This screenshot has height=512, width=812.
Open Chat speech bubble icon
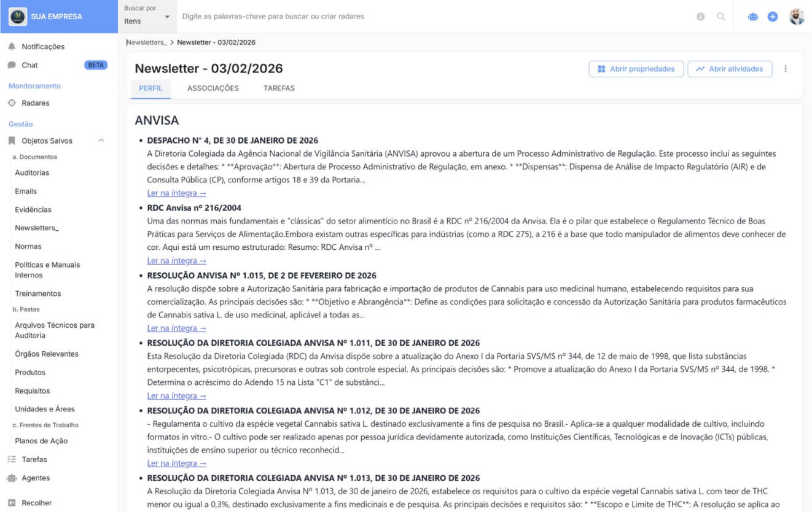coord(12,65)
